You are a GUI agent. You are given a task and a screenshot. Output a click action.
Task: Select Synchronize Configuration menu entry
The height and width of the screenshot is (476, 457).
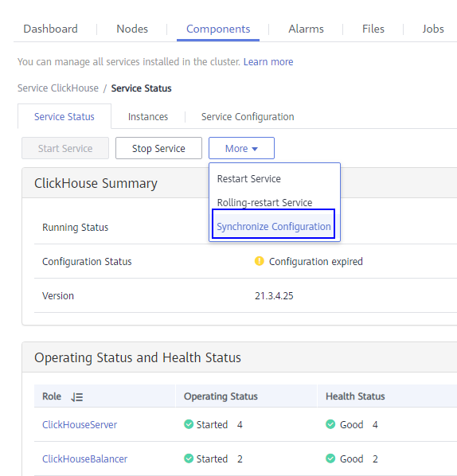[x=274, y=227]
